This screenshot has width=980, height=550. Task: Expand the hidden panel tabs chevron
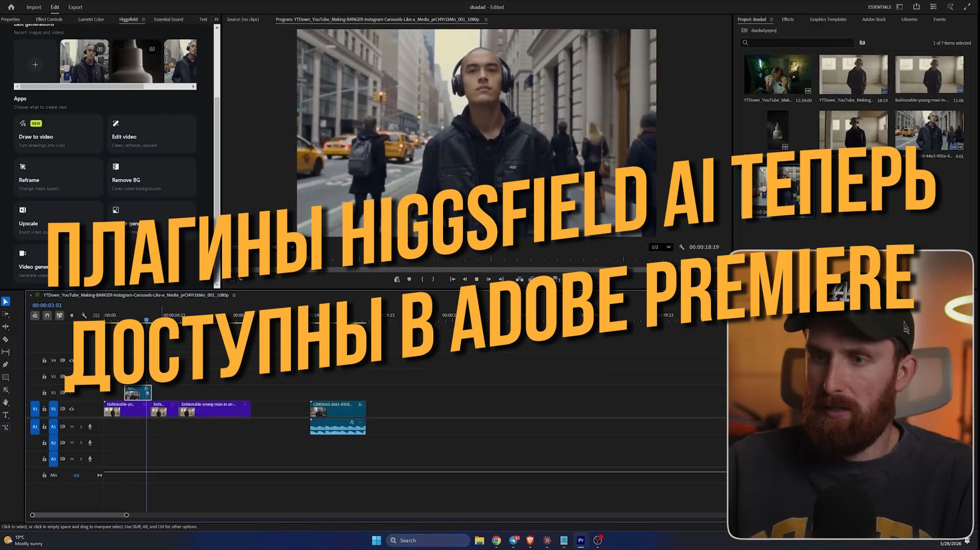pyautogui.click(x=216, y=19)
